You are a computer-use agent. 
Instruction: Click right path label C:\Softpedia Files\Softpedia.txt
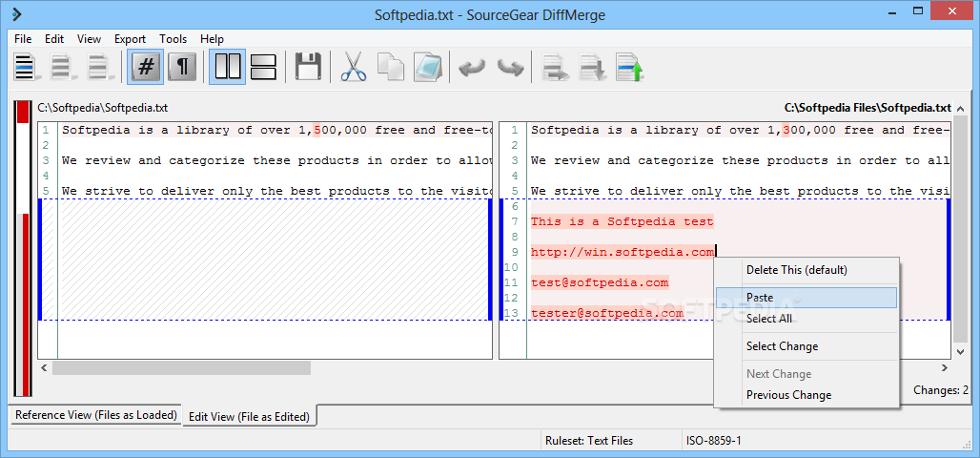point(868,108)
